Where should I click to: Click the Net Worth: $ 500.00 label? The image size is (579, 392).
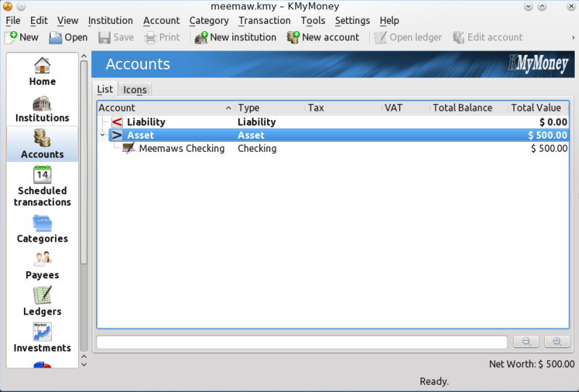(x=532, y=365)
